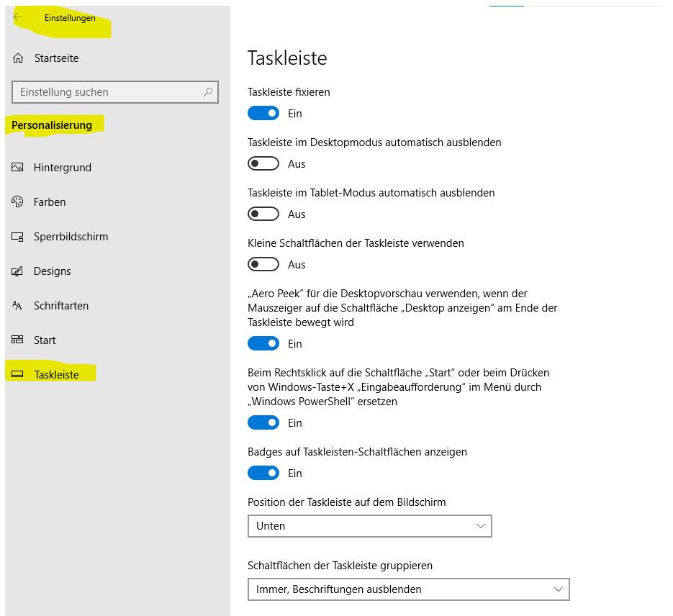This screenshot has width=673, height=616.
Task: Click the Schriftarten font icon
Action: 17,305
